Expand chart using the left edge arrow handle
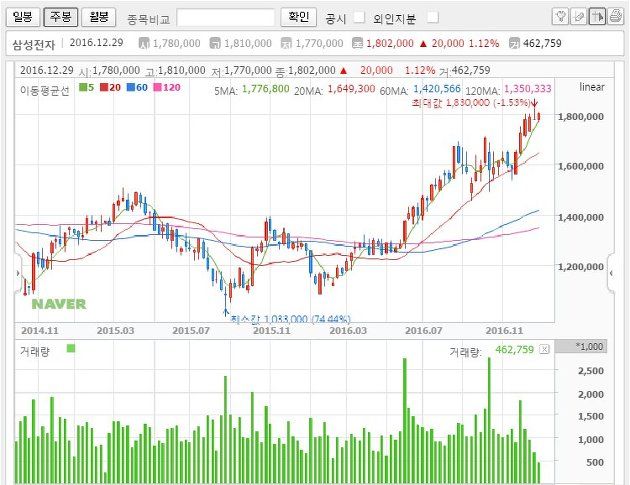This screenshot has height=485, width=630. point(17,273)
